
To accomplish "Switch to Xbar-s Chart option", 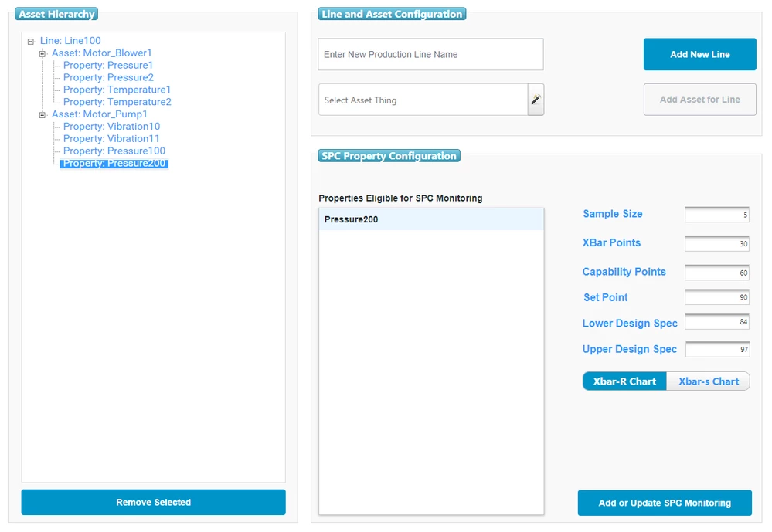I will pos(708,381).
